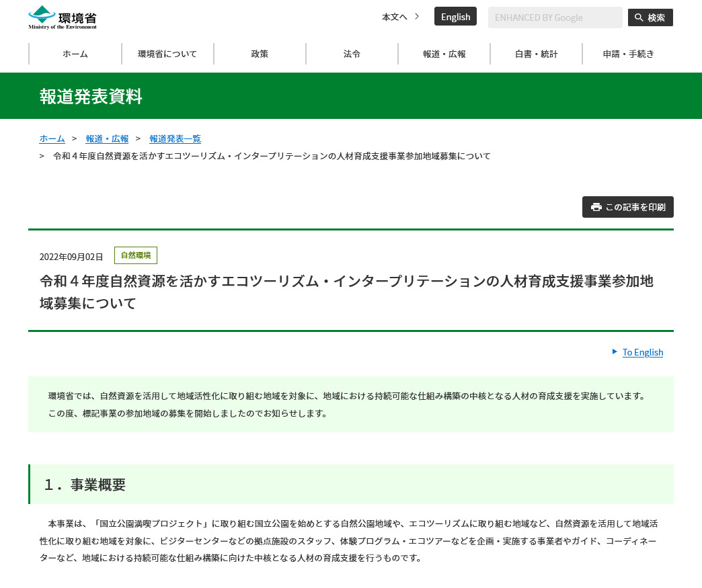Open the 報道・広報 navigation menu
Image resolution: width=702 pixels, height=588 pixels.
coord(444,54)
